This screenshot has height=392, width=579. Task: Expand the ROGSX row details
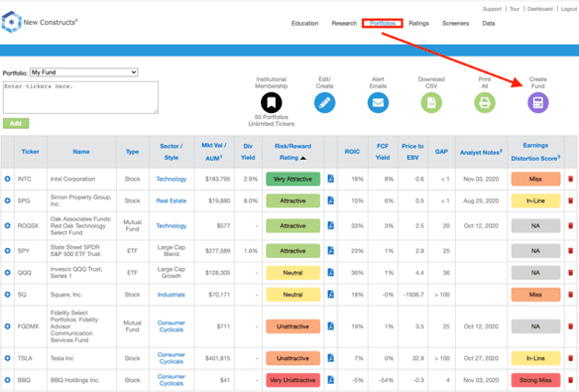click(x=7, y=226)
